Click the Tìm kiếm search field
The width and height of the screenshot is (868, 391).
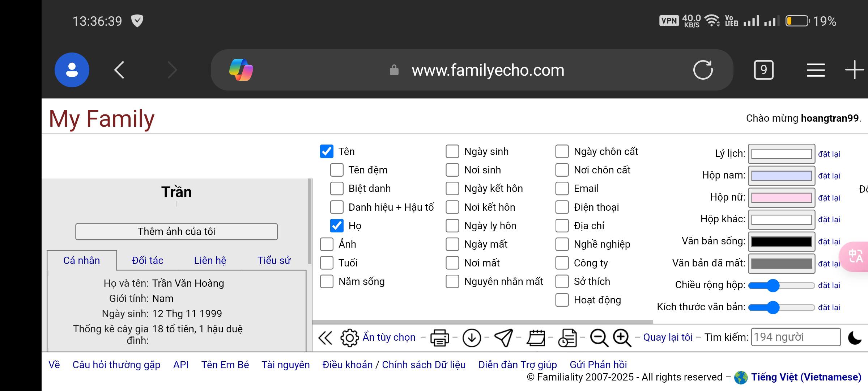[x=796, y=337]
